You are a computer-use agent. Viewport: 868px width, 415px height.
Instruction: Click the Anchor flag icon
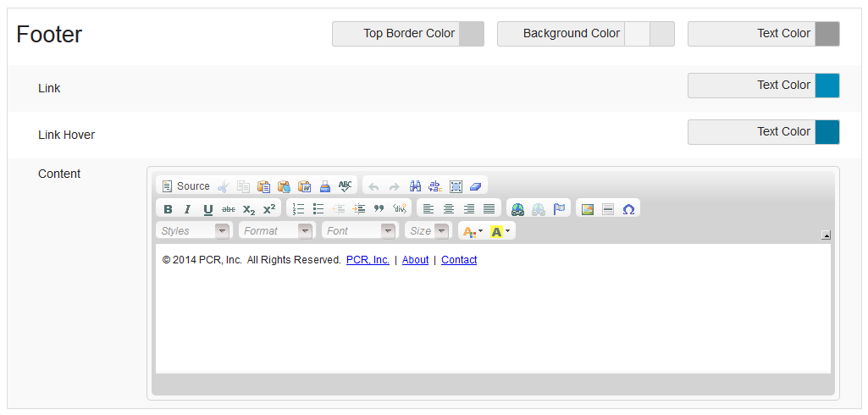tap(559, 209)
